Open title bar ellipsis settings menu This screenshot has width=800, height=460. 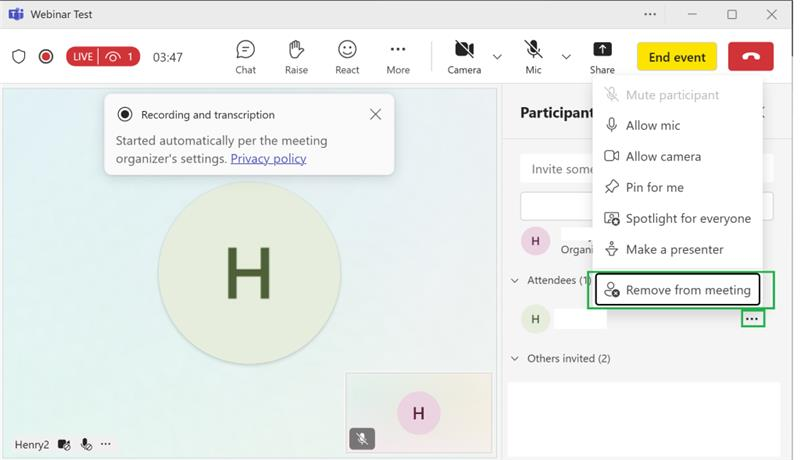point(649,14)
